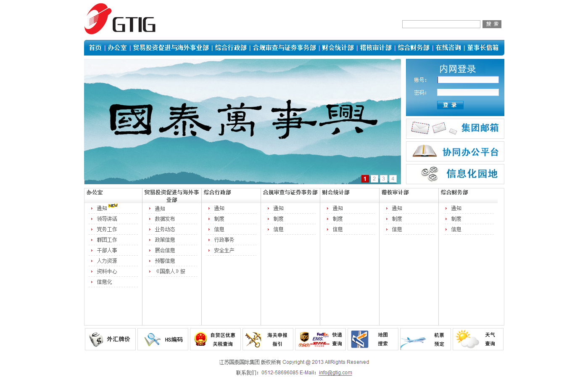588x384 pixels.
Task: Open 合规审查与证券事务部 in the nav bar
Action: click(x=285, y=48)
